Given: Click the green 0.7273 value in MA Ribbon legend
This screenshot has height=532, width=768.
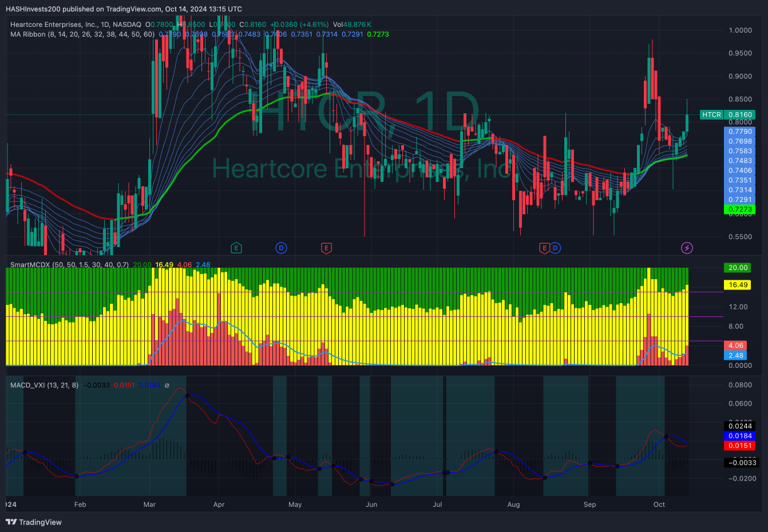Looking at the screenshot, I should 378,34.
